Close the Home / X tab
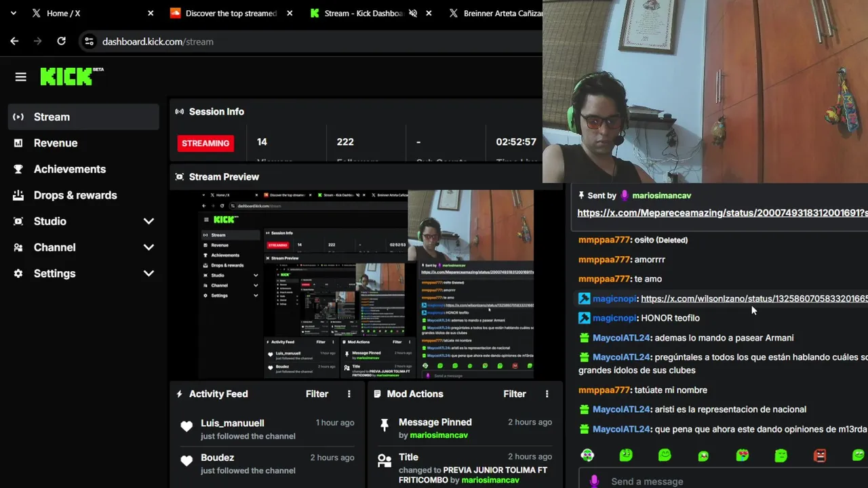868x488 pixels. tap(151, 13)
